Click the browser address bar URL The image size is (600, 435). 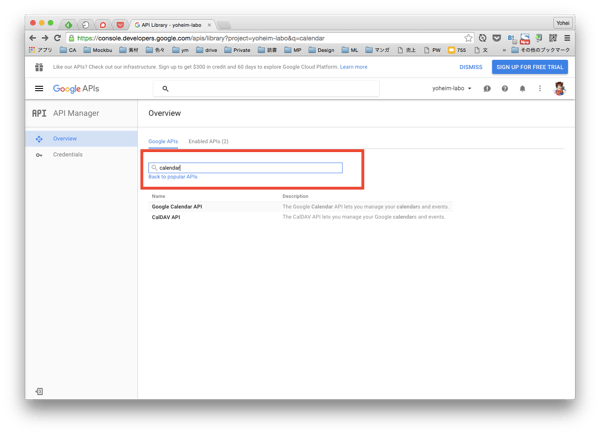point(201,38)
